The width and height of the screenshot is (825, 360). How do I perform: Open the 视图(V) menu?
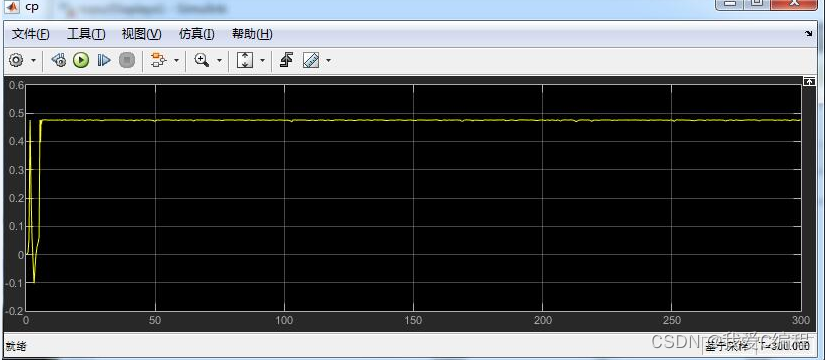click(x=142, y=34)
